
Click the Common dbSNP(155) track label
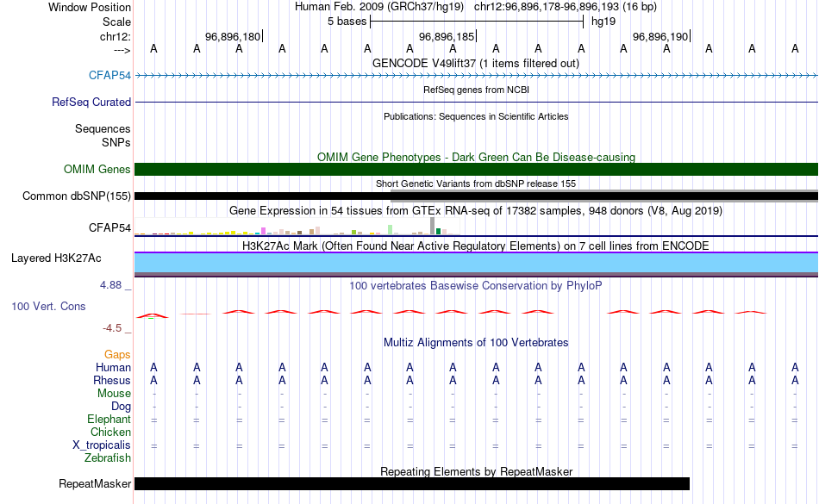pyautogui.click(x=76, y=196)
